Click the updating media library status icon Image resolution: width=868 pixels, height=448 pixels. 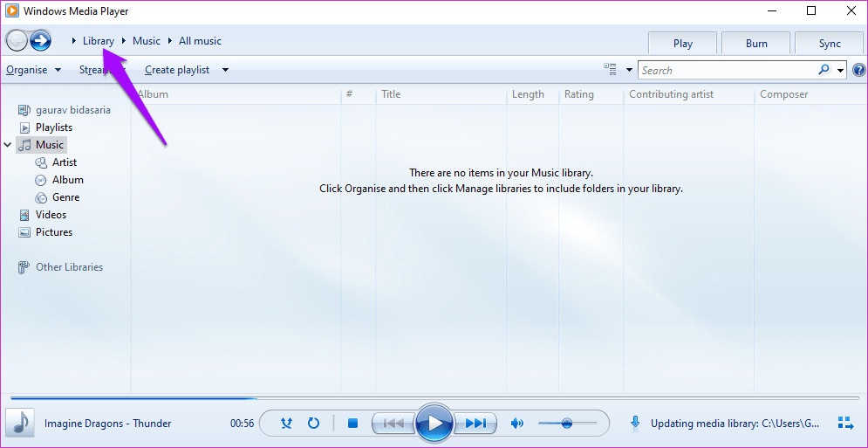[635, 423]
